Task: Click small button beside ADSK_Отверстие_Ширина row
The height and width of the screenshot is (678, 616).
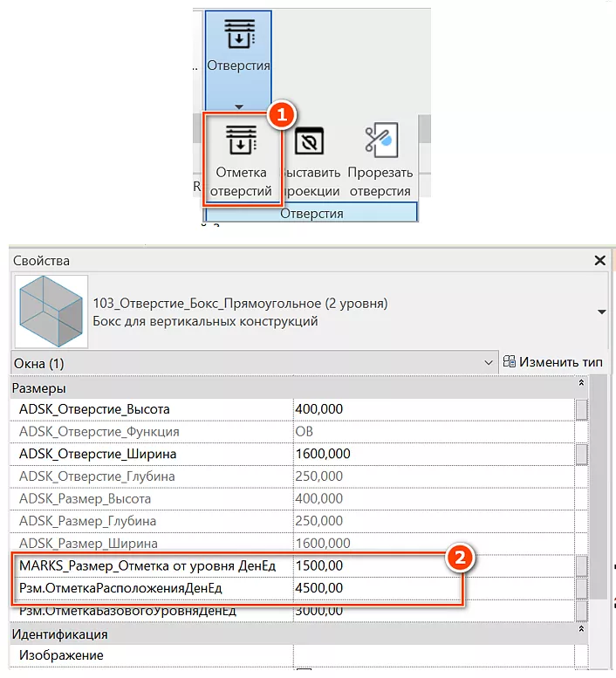Action: [x=581, y=454]
